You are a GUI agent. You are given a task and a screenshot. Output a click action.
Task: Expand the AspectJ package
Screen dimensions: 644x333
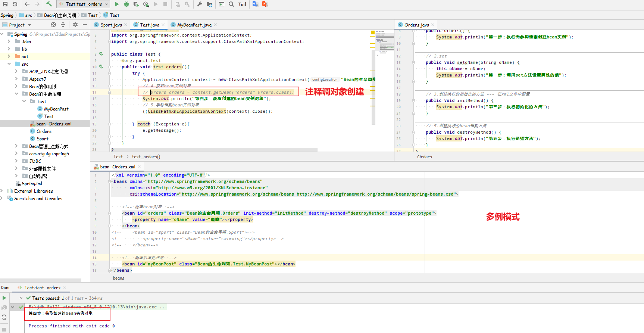pyautogui.click(x=16, y=79)
